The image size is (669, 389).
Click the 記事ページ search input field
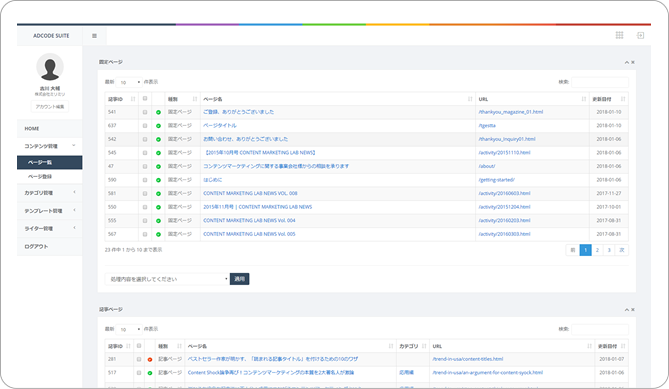(x=599, y=329)
